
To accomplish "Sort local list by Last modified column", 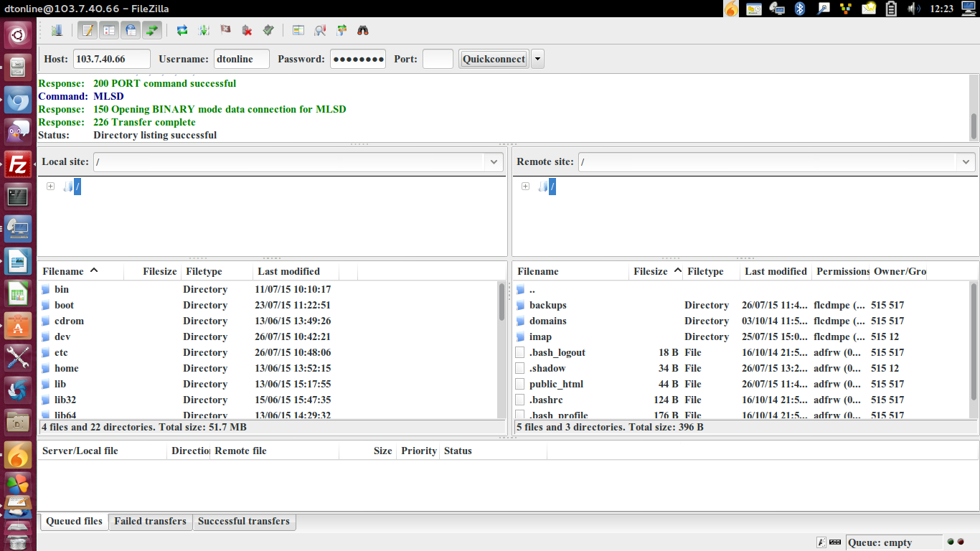I will point(296,271).
